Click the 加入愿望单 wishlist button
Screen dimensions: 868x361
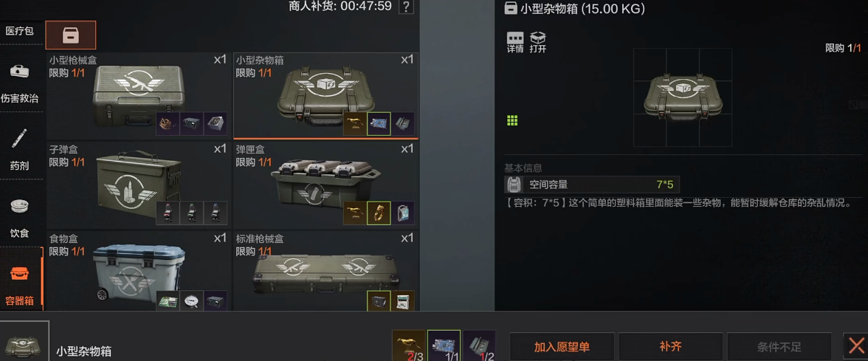561,347
